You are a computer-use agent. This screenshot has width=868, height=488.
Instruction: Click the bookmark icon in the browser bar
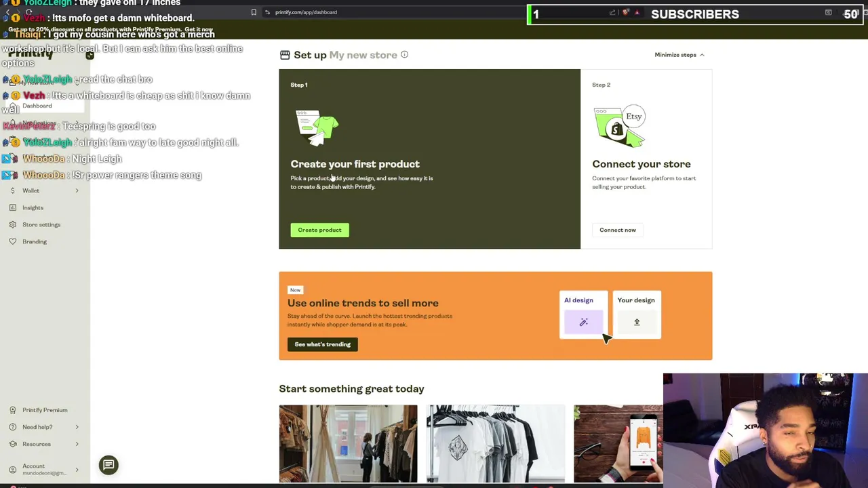[x=254, y=12]
